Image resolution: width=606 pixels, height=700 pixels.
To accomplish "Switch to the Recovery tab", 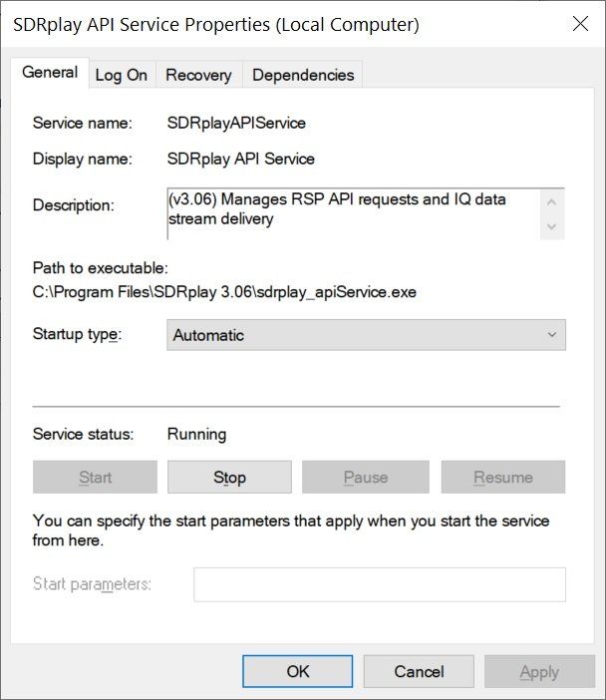I will tap(198, 75).
